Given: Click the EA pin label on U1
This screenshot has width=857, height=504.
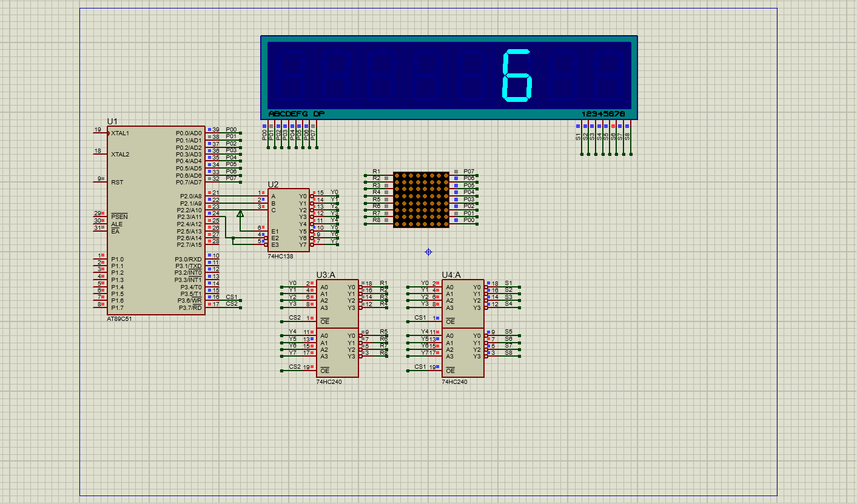Looking at the screenshot, I should 115,231.
